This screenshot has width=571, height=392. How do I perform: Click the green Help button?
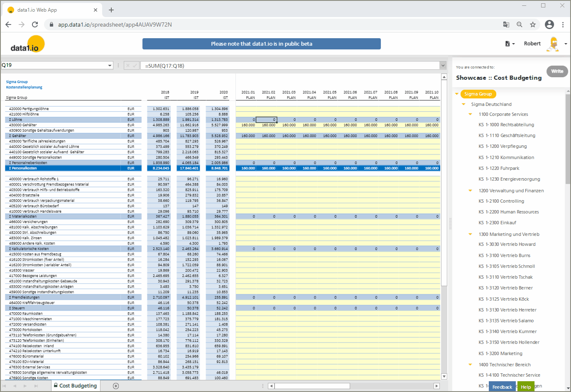526,387
